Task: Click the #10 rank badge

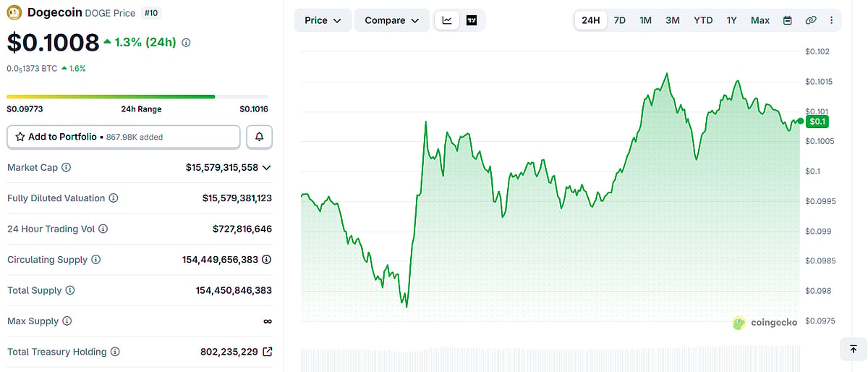Action: [x=152, y=13]
